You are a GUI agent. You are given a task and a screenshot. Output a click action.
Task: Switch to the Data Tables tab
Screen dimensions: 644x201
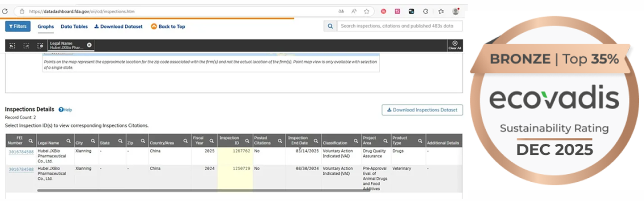click(x=74, y=26)
